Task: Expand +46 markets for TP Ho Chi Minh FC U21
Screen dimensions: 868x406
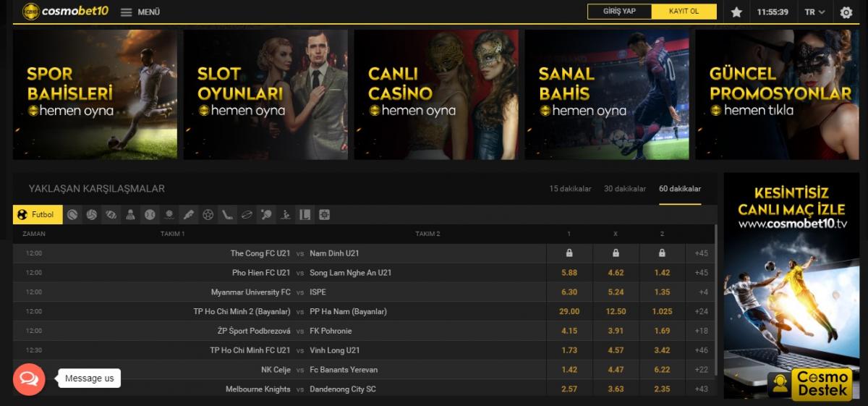Action: [700, 350]
